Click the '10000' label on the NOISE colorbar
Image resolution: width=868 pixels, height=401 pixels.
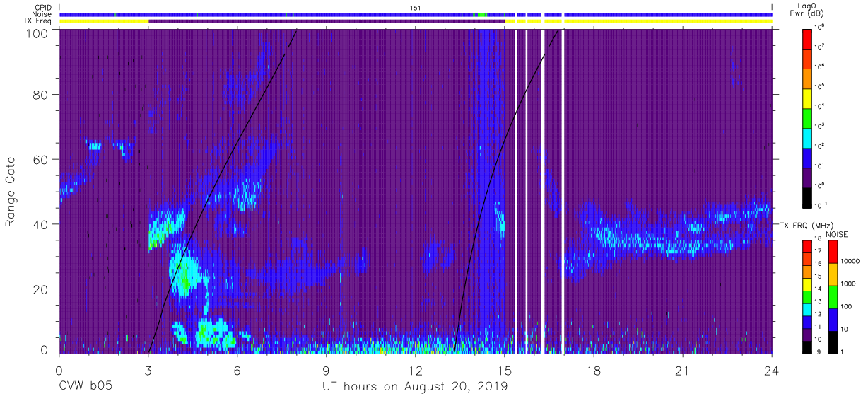849,262
